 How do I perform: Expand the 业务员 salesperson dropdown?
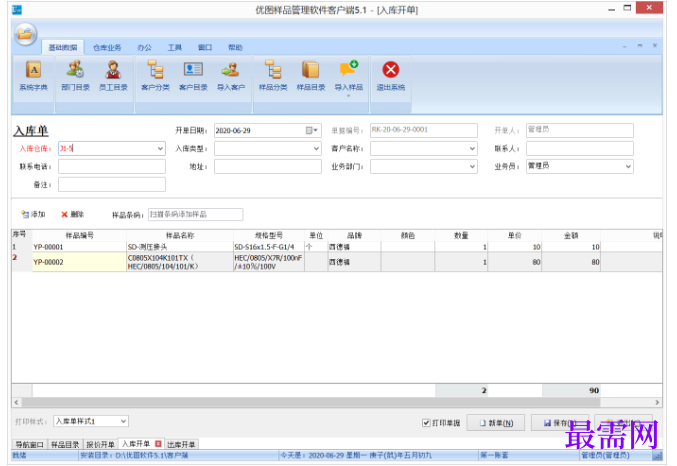tap(628, 166)
